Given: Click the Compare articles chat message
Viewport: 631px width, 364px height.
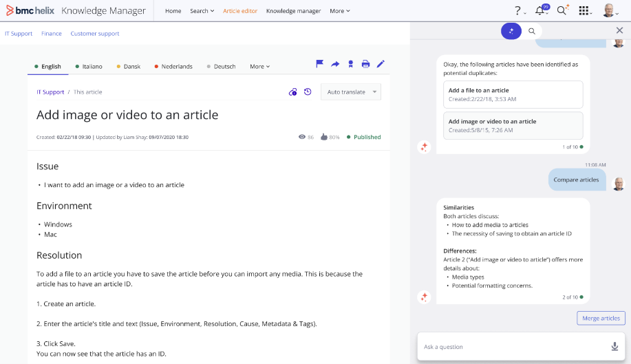Looking at the screenshot, I should [x=577, y=180].
